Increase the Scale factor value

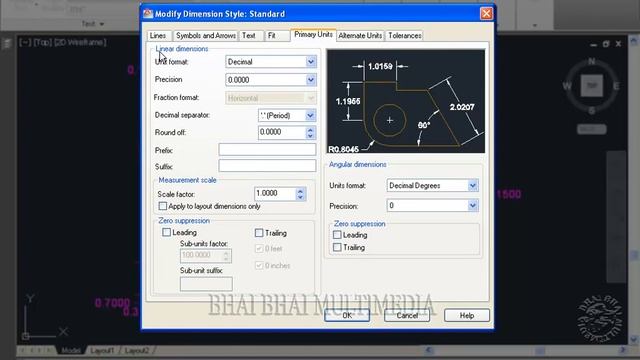(x=300, y=191)
